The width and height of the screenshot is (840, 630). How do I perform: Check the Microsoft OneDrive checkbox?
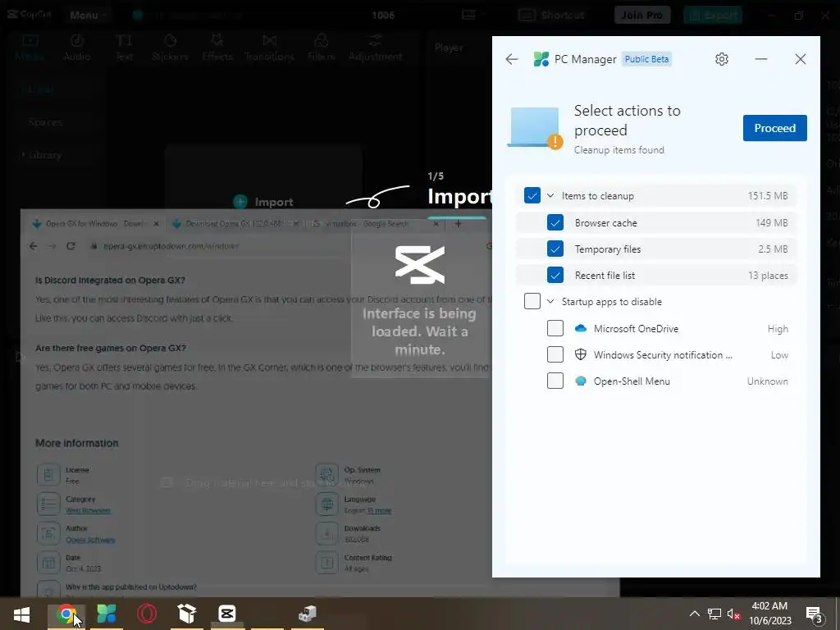(555, 328)
